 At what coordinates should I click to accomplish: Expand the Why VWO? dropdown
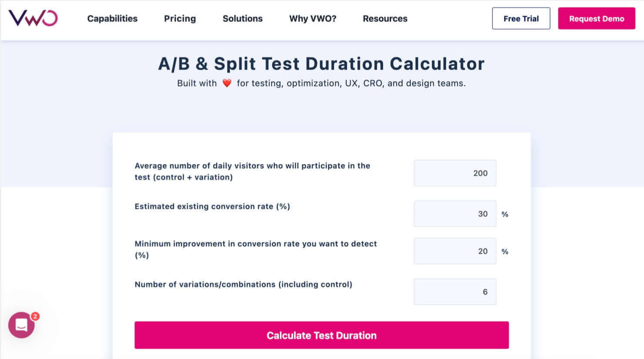(x=313, y=18)
